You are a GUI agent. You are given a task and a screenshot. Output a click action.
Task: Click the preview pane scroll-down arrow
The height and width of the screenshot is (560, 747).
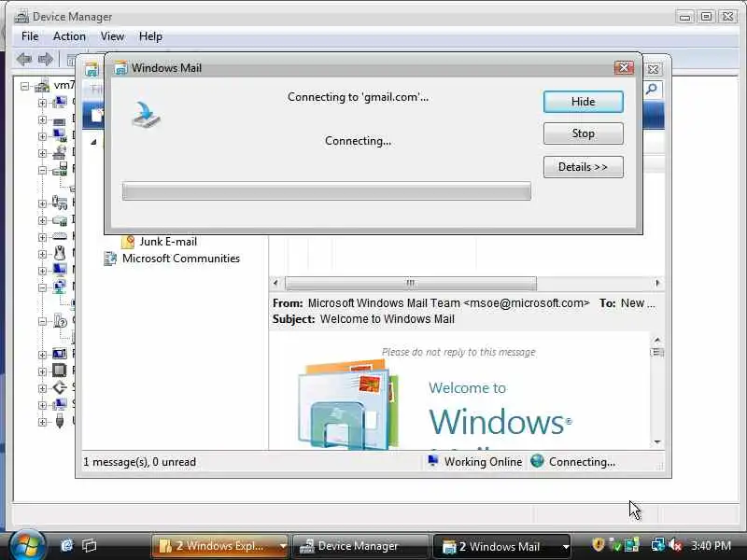pos(657,441)
